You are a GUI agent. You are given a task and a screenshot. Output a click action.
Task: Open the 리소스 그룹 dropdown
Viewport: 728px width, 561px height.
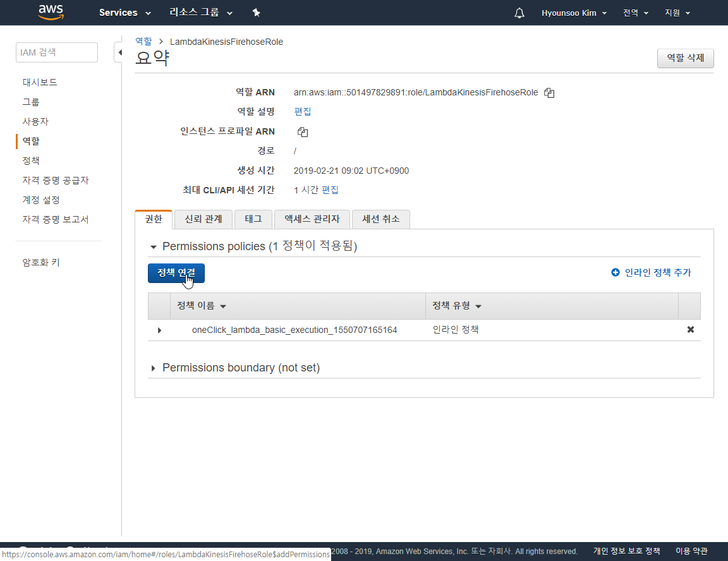coord(201,13)
